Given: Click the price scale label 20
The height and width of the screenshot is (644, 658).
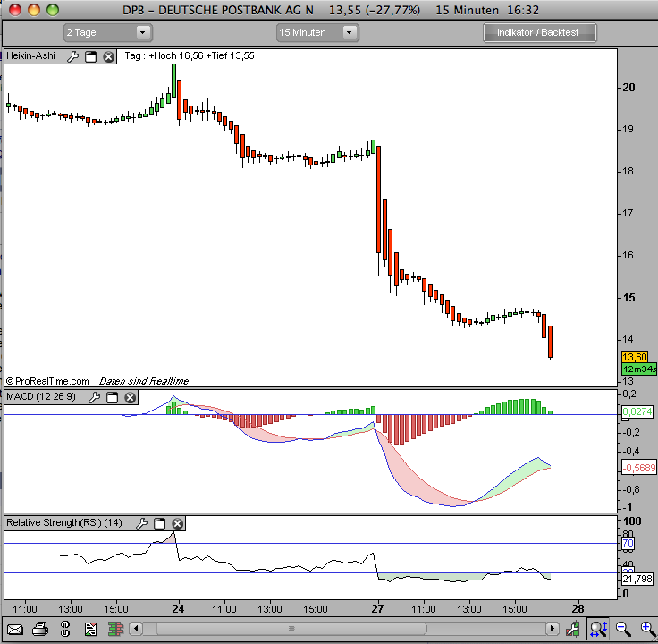Looking at the screenshot, I should tap(628, 88).
